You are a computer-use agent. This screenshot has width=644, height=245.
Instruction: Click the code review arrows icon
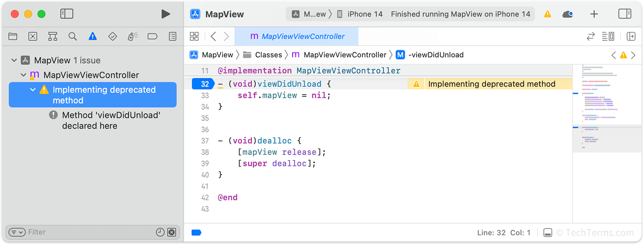[591, 37]
